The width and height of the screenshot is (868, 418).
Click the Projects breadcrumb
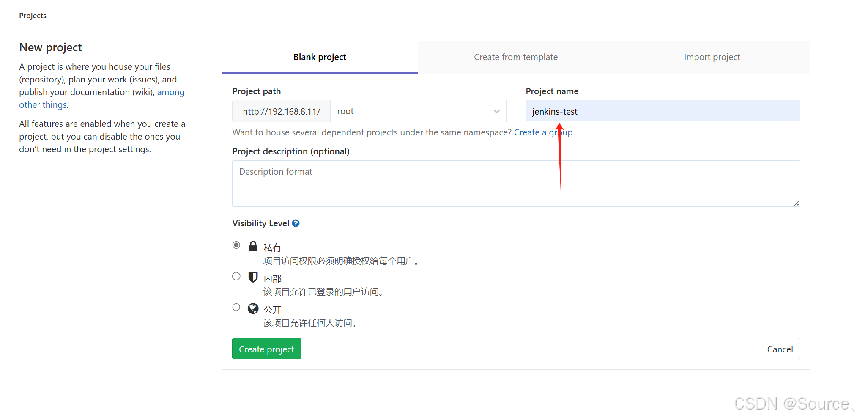click(x=33, y=16)
